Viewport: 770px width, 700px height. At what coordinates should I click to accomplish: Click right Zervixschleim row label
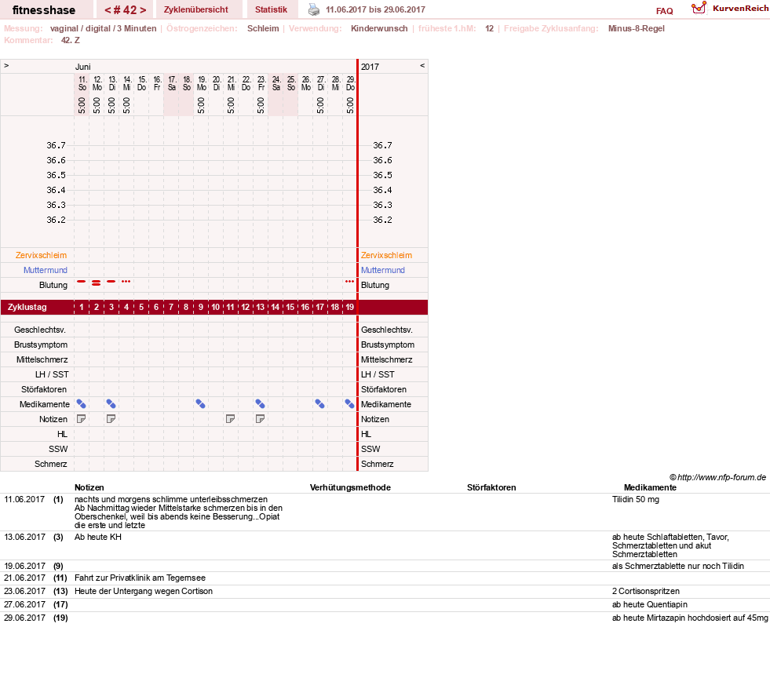click(386, 255)
